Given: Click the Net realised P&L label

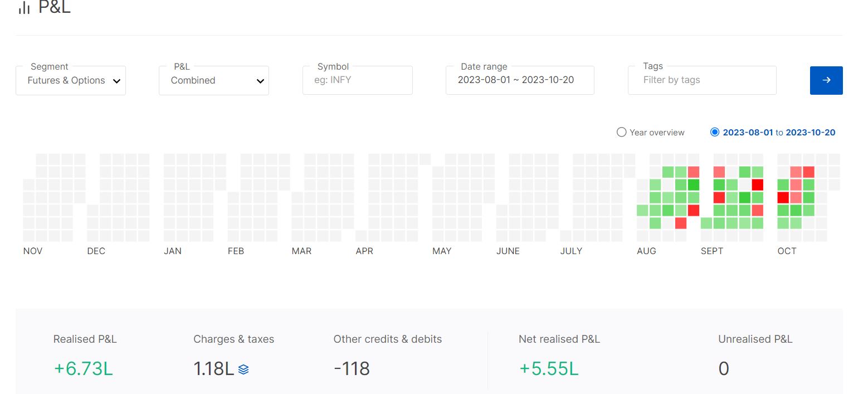Looking at the screenshot, I should pyautogui.click(x=559, y=339).
